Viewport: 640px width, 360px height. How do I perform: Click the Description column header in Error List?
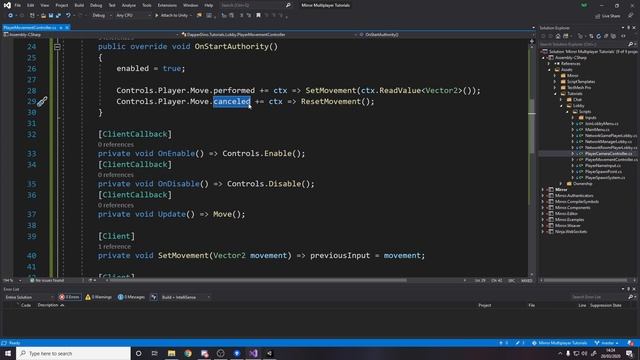(x=48, y=305)
